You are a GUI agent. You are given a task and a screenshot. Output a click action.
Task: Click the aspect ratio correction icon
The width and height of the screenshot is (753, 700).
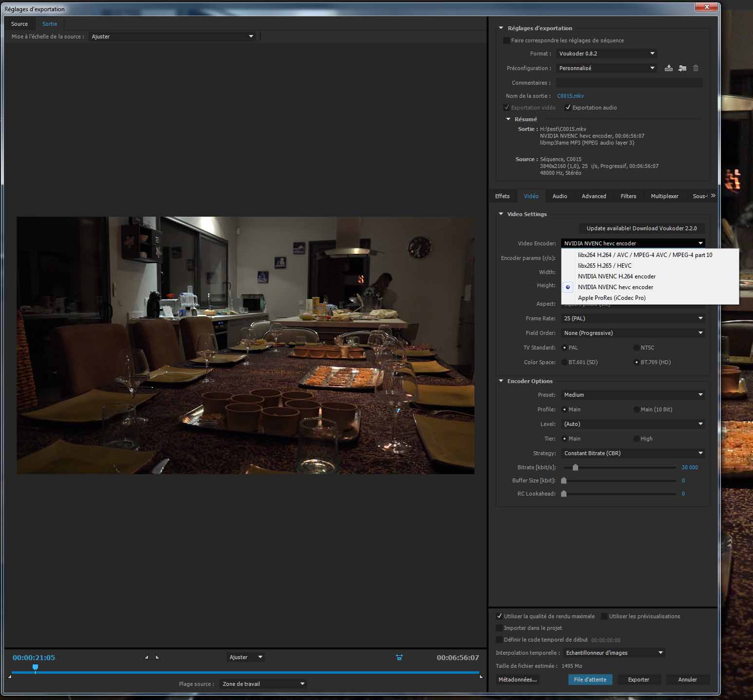[399, 657]
